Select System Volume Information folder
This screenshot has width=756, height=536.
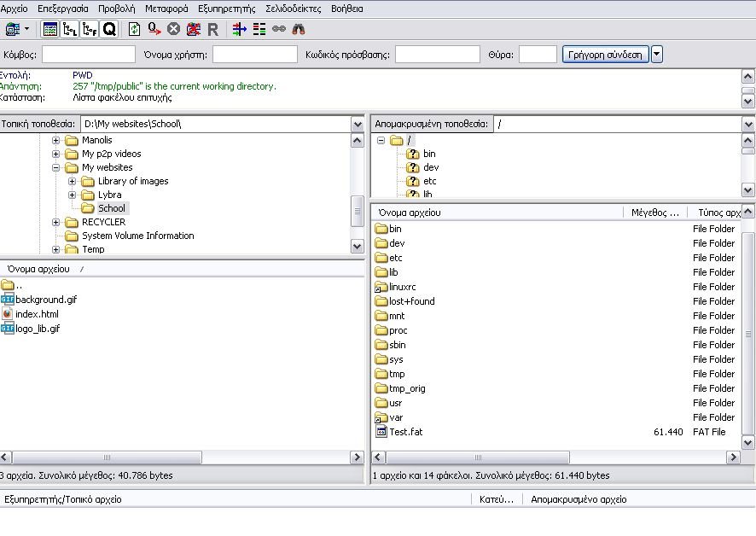tap(138, 236)
